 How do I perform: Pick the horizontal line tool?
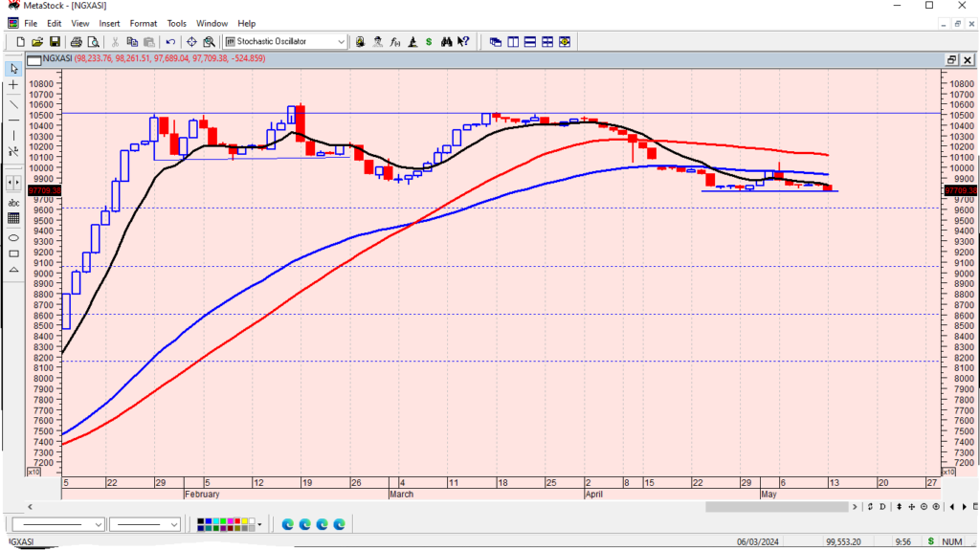[13, 120]
